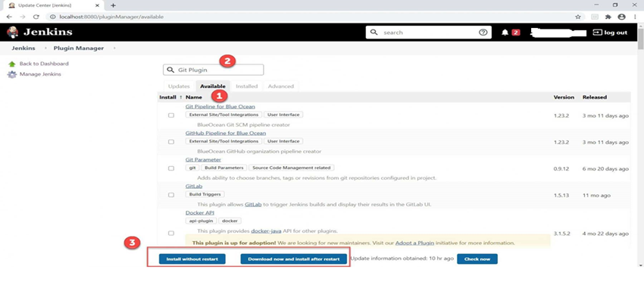The height and width of the screenshot is (295, 644).
Task: Open the notifications bell icon
Action: tap(505, 33)
